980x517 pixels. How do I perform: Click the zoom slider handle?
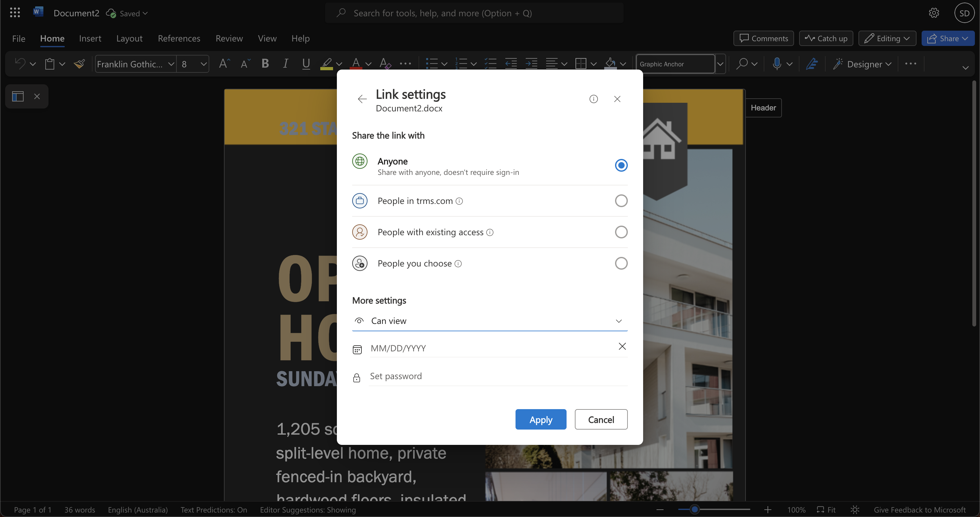[695, 509]
